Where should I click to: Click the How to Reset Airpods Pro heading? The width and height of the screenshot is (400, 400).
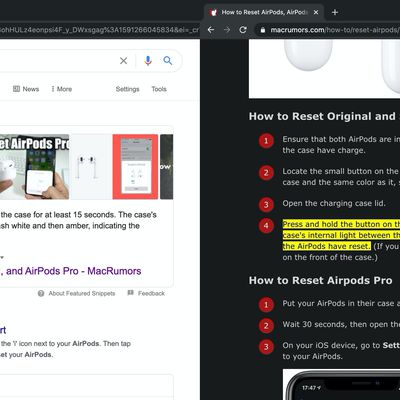pos(321,281)
